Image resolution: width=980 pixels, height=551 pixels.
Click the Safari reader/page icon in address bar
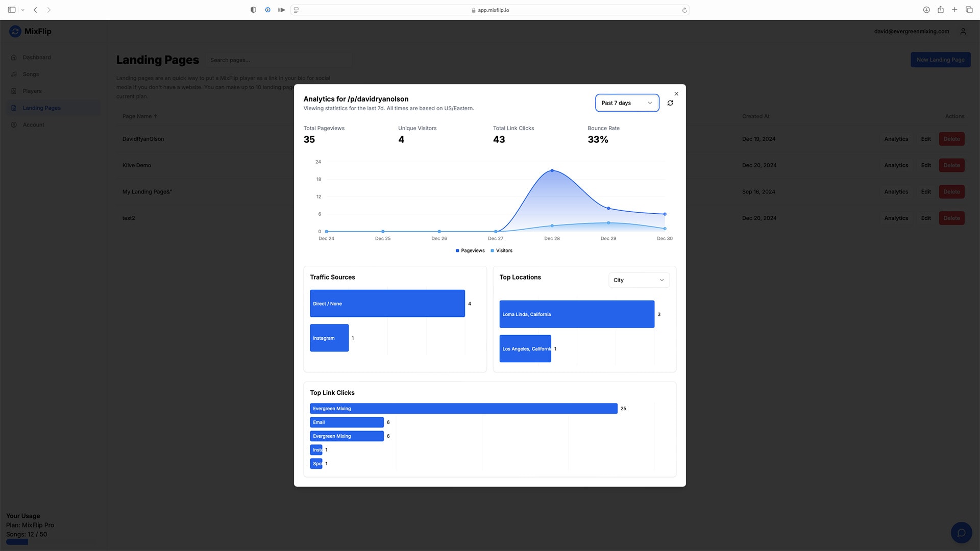[296, 10]
